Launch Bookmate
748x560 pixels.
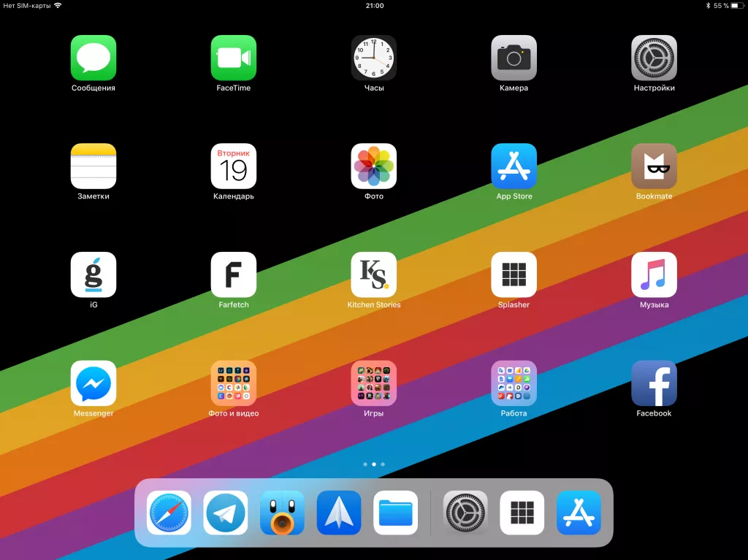pyautogui.click(x=654, y=166)
